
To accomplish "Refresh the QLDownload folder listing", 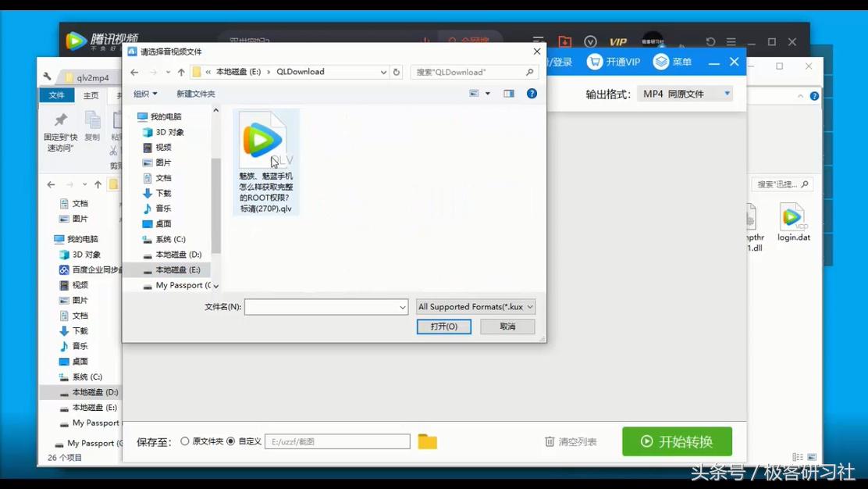I will coord(397,72).
